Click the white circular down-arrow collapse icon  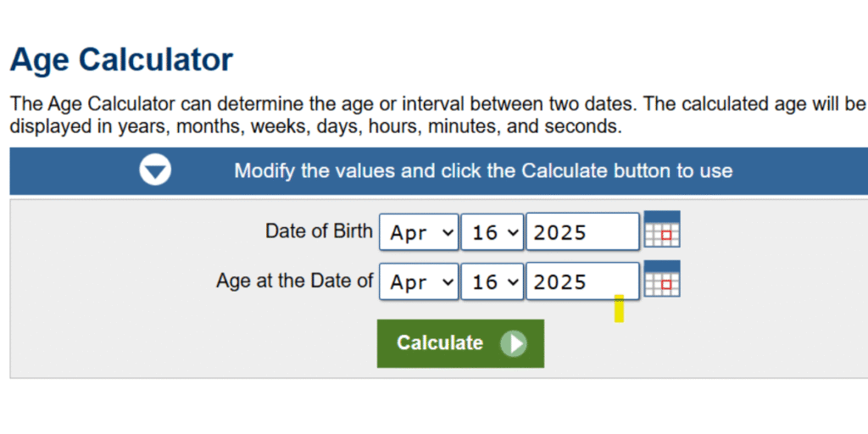pos(155,170)
